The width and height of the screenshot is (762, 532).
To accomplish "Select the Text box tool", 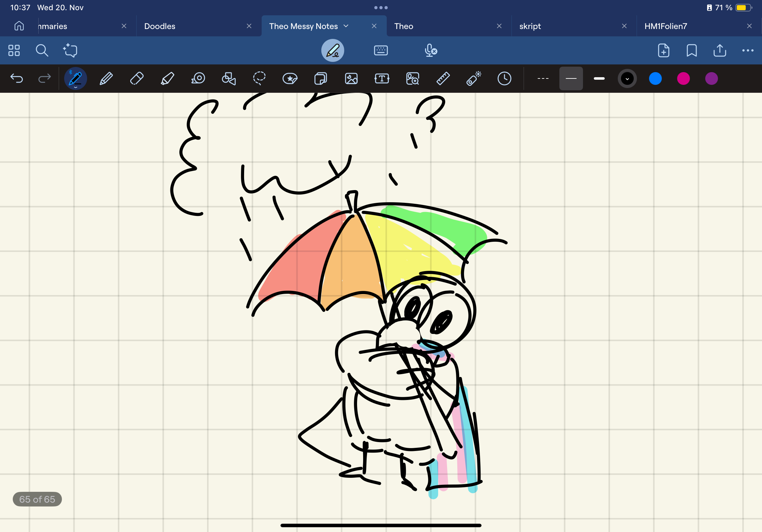I will 382,78.
